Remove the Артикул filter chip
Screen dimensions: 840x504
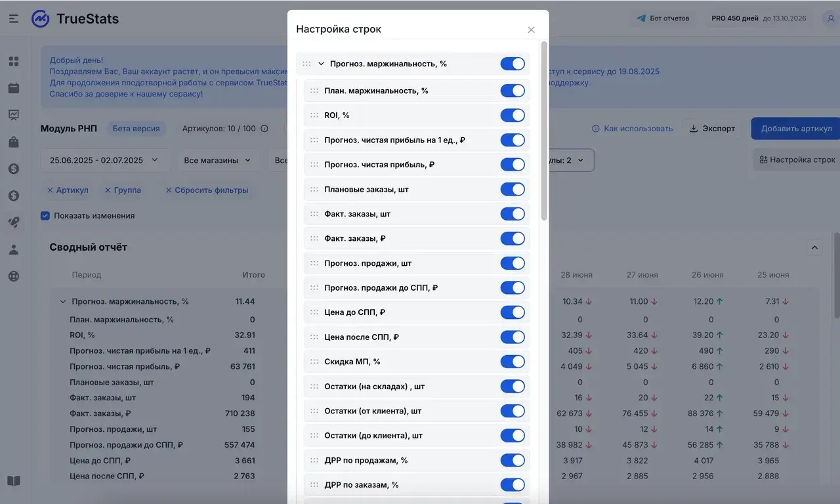pyautogui.click(x=67, y=190)
